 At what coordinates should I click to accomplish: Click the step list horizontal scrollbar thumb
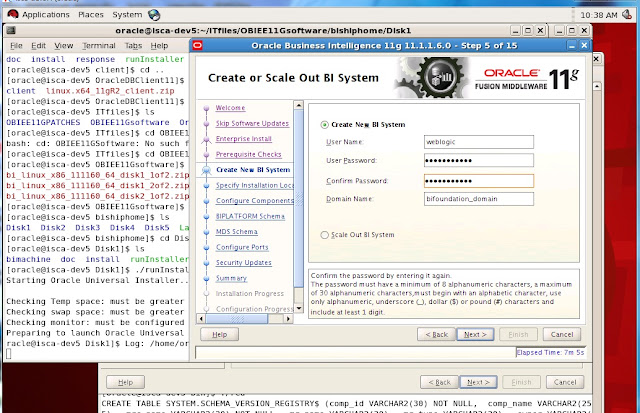click(x=237, y=319)
